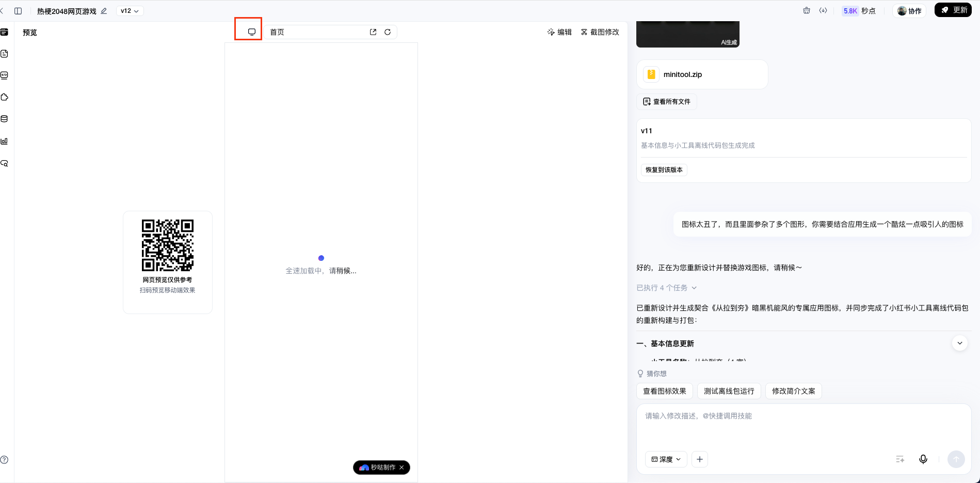980x483 pixels.
Task: Click the desktop device preview icon
Action: (251, 32)
